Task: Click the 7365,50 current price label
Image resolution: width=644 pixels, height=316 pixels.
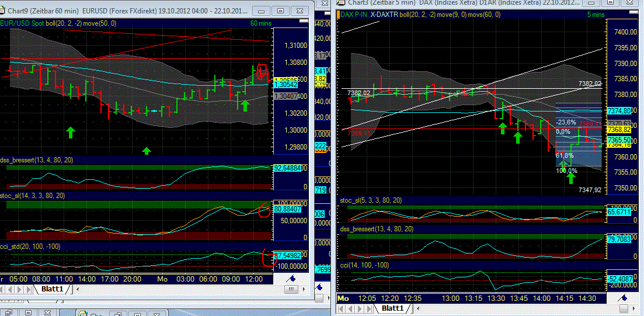Action: click(619, 140)
